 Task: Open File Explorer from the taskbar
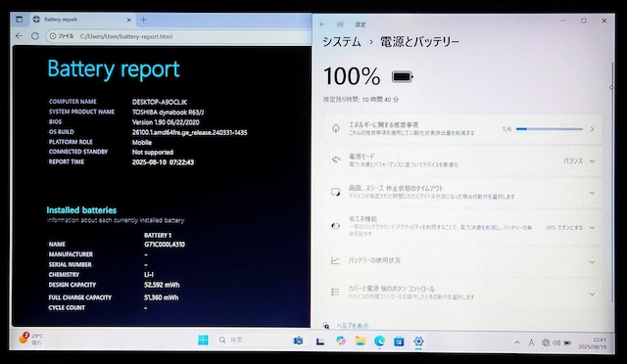(x=360, y=341)
